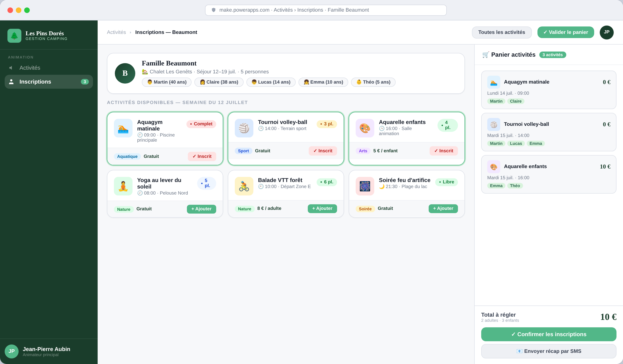Toggle Inscrit on Aquarelle enfants
Screen dimensions: 623x364
click(x=444, y=151)
